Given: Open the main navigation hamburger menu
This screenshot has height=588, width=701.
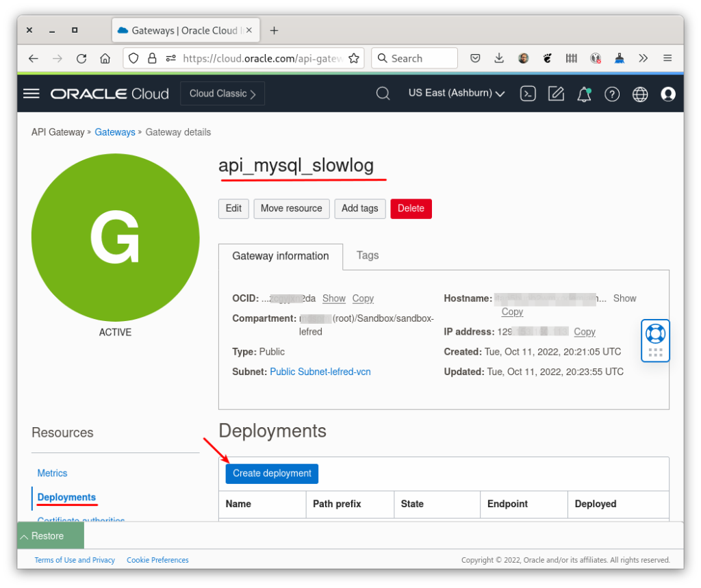Looking at the screenshot, I should click(x=31, y=94).
